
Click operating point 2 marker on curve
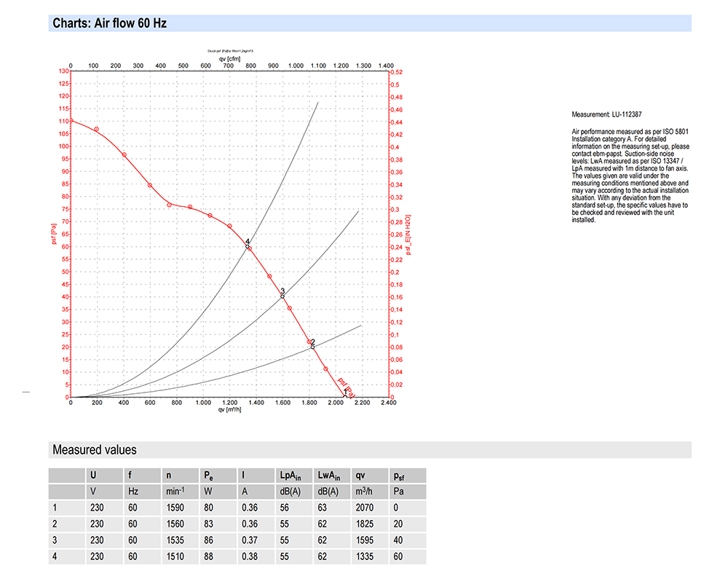pyautogui.click(x=312, y=347)
